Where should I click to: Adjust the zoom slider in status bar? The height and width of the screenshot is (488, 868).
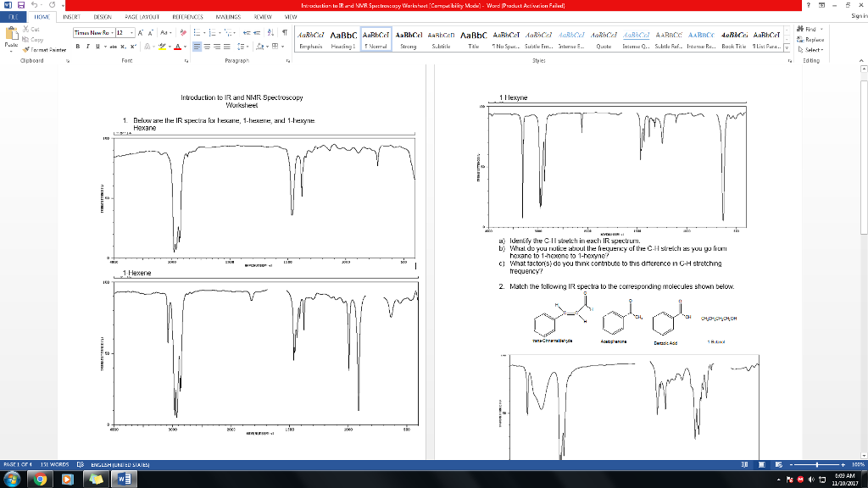click(x=817, y=465)
